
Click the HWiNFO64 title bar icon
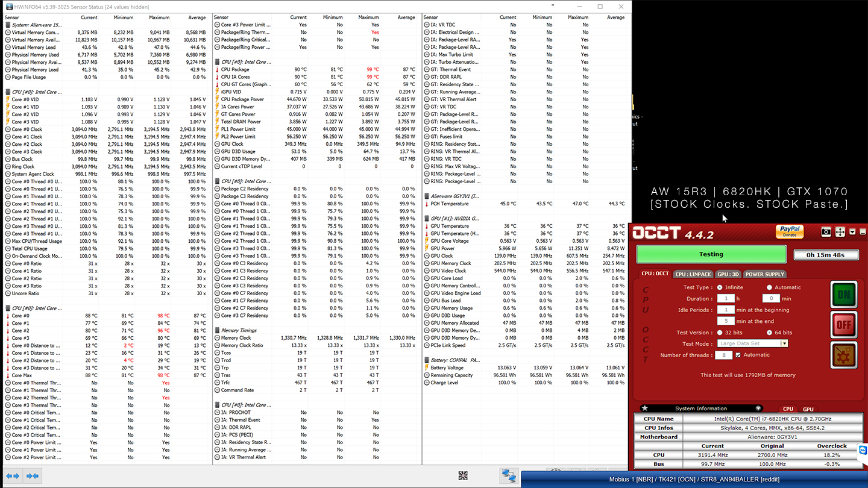pyautogui.click(x=9, y=7)
